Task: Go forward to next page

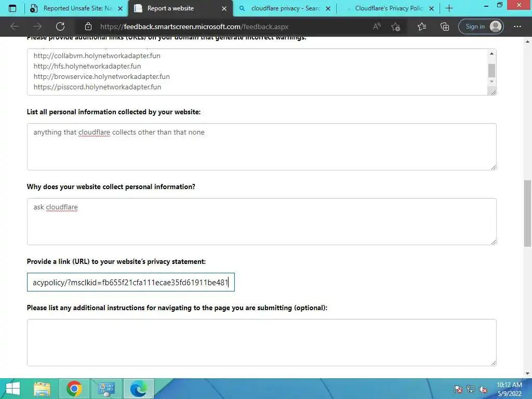Action: click(37, 26)
